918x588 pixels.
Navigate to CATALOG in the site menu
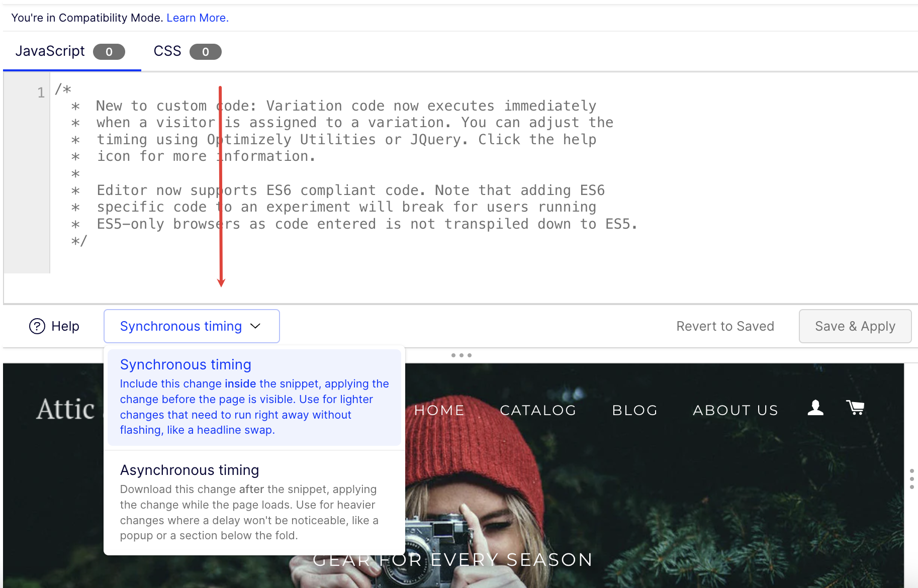click(x=538, y=410)
